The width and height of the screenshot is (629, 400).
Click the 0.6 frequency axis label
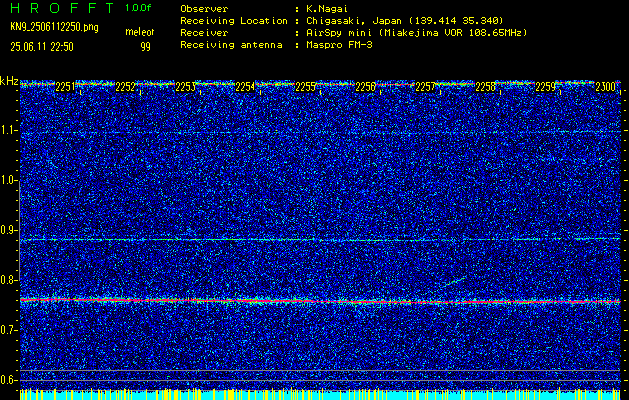point(9,380)
